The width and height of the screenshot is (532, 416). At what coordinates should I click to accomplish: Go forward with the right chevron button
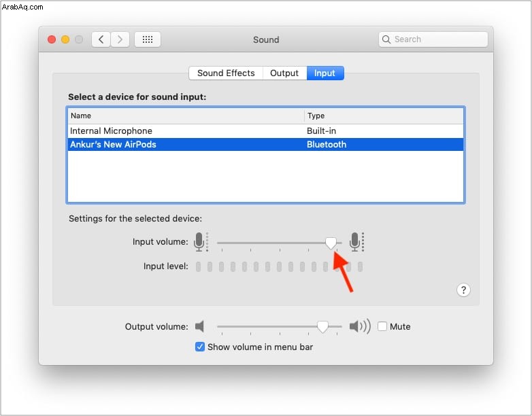120,39
